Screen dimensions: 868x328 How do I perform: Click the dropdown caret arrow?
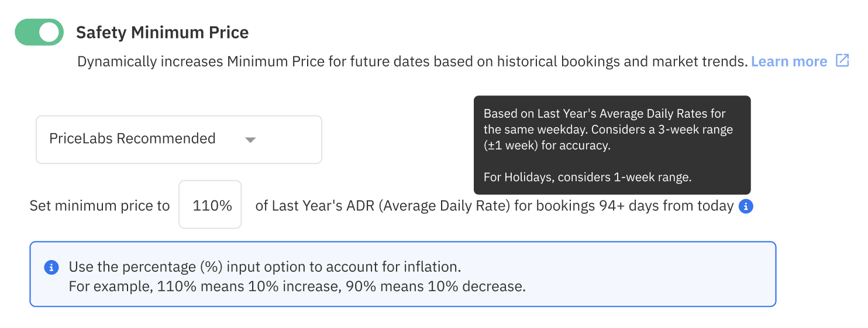click(x=250, y=140)
